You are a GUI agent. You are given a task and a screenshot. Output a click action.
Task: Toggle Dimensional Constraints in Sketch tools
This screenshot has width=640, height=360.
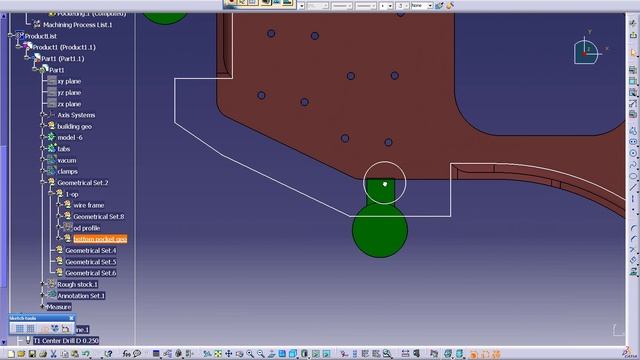point(65,329)
